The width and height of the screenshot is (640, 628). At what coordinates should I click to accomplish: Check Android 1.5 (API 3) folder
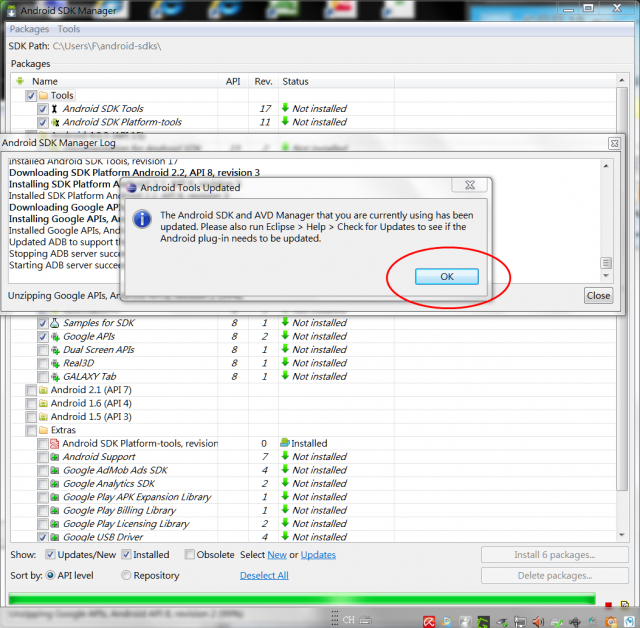(x=31, y=417)
